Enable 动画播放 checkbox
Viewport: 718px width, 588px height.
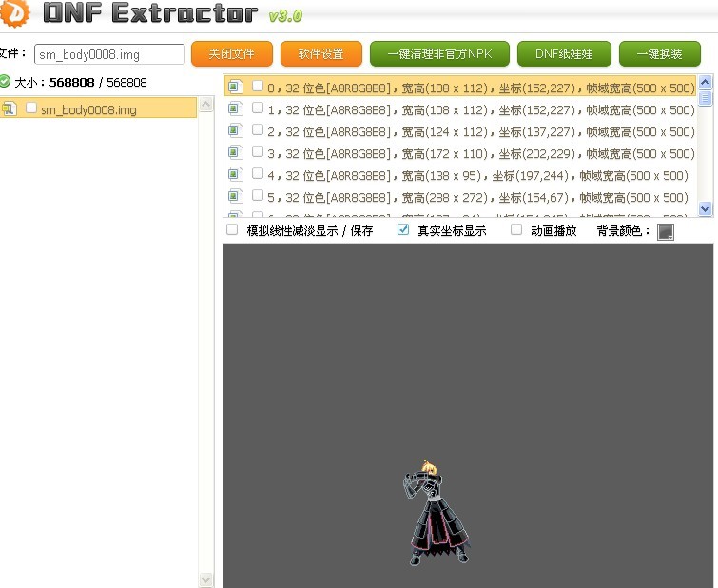pyautogui.click(x=516, y=229)
